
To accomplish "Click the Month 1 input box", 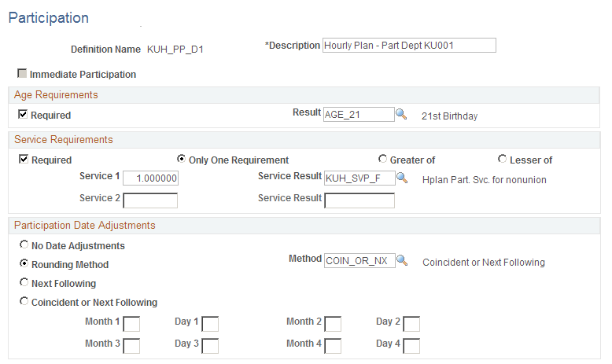I will click(x=131, y=324).
